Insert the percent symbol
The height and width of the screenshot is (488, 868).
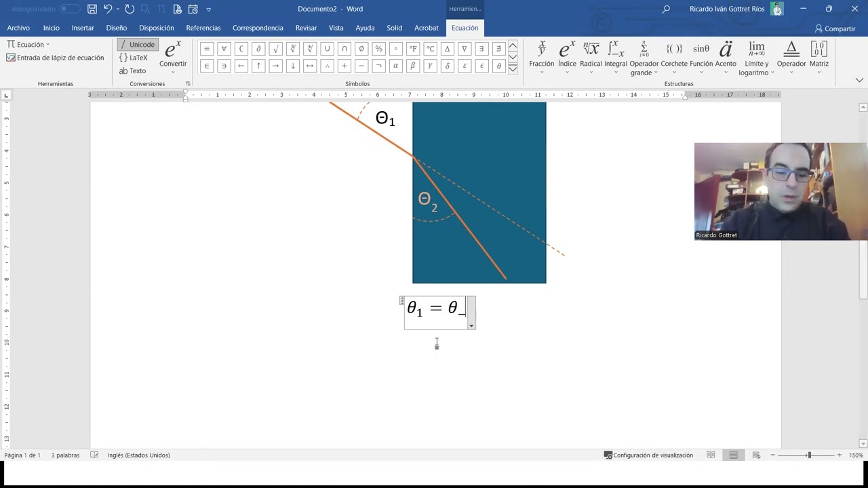[x=378, y=49]
